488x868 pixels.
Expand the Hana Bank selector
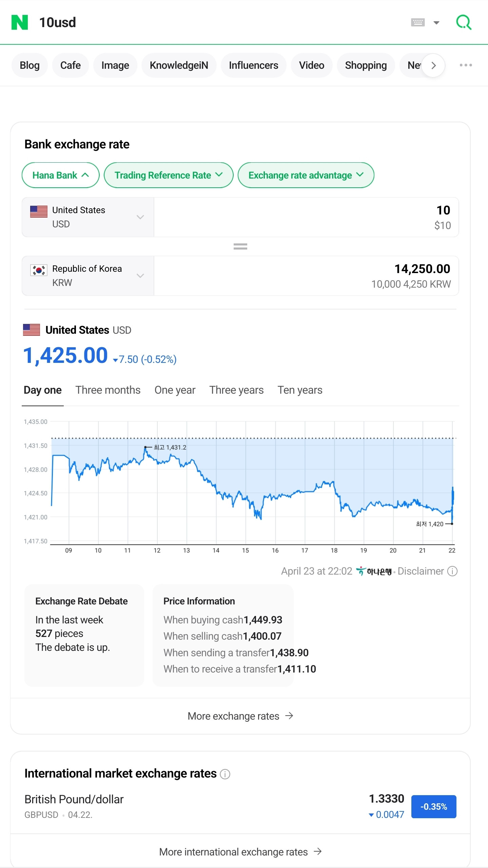click(x=60, y=175)
